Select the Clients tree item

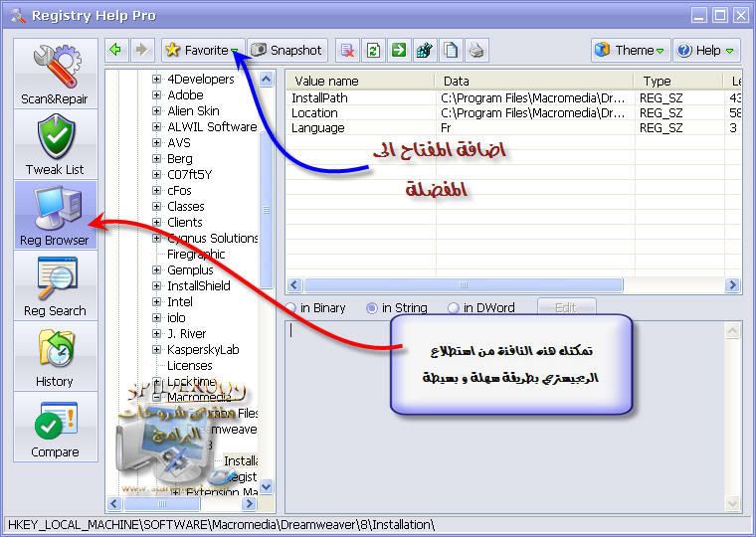(x=185, y=222)
